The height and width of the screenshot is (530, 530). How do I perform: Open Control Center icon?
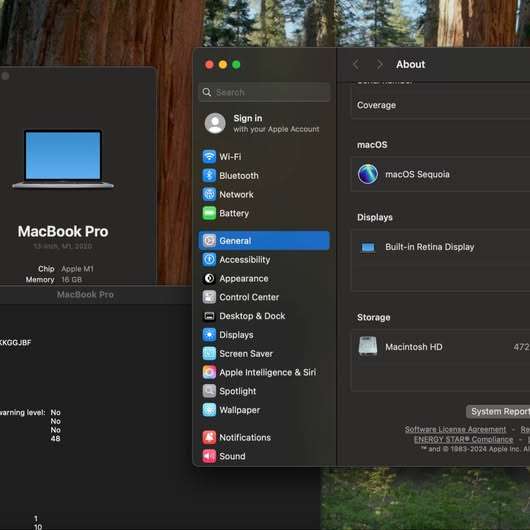[x=209, y=297]
